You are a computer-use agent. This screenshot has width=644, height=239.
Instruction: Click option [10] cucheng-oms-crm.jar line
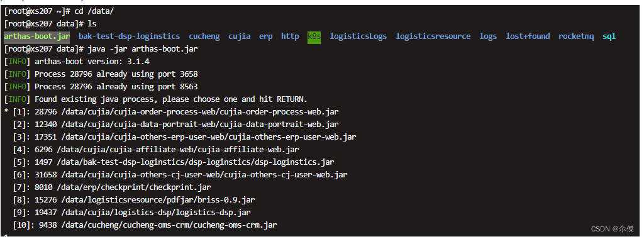(145, 225)
